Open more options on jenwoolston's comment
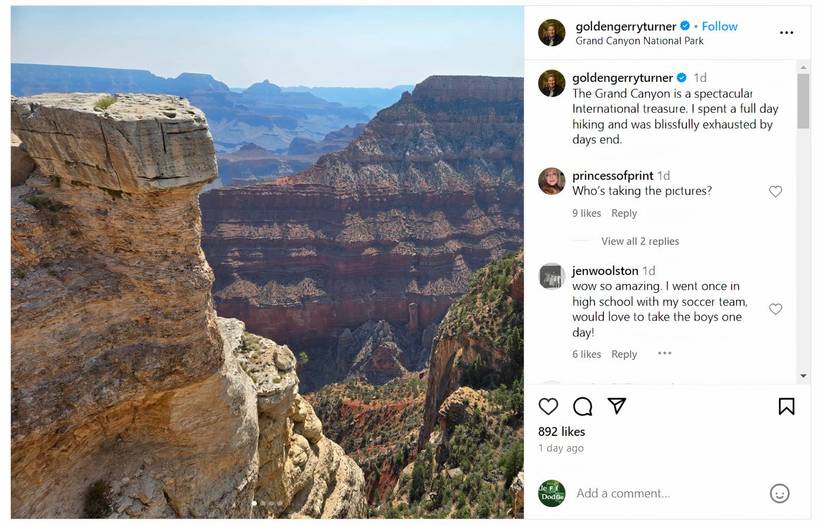This screenshot has height=526, width=825. pos(665,353)
